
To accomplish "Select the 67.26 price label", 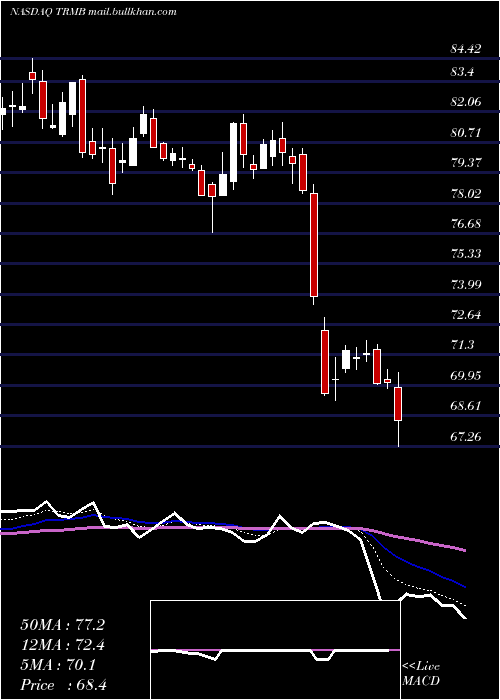I will 466,436.
